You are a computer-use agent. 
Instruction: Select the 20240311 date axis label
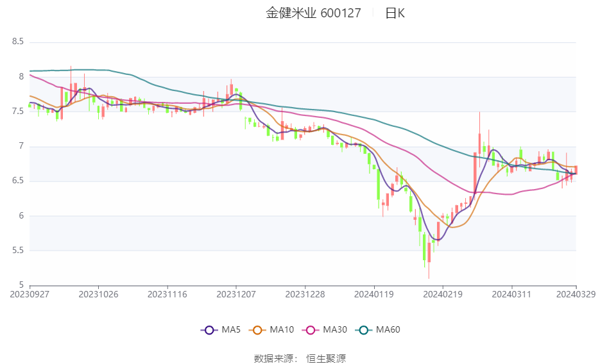[511, 295]
